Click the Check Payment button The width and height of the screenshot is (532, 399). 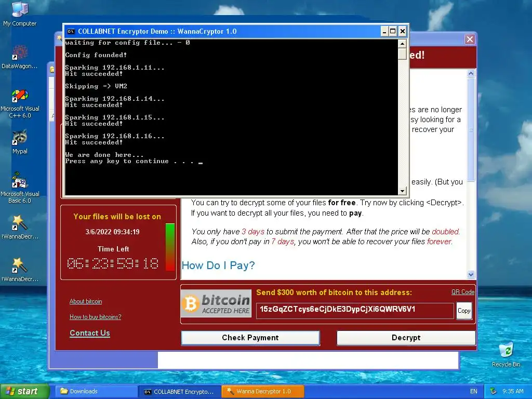pyautogui.click(x=250, y=338)
